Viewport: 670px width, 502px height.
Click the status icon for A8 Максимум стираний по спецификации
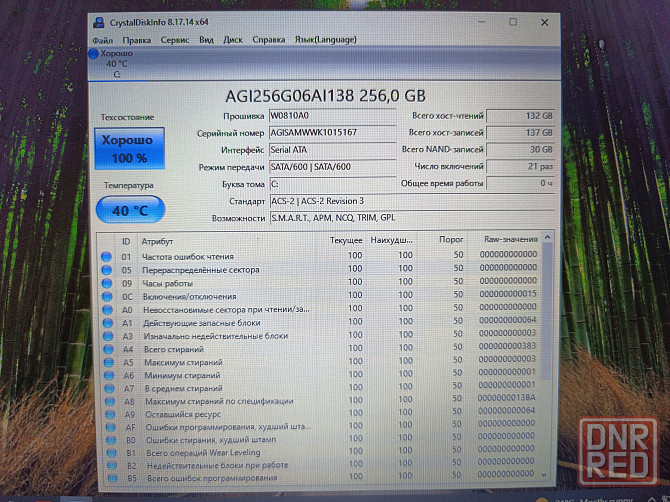coord(110,402)
